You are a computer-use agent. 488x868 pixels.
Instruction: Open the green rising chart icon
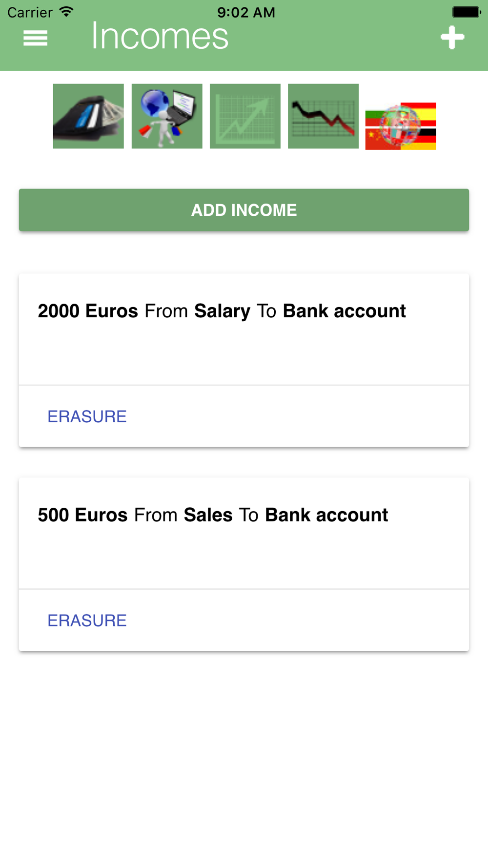[x=245, y=116]
